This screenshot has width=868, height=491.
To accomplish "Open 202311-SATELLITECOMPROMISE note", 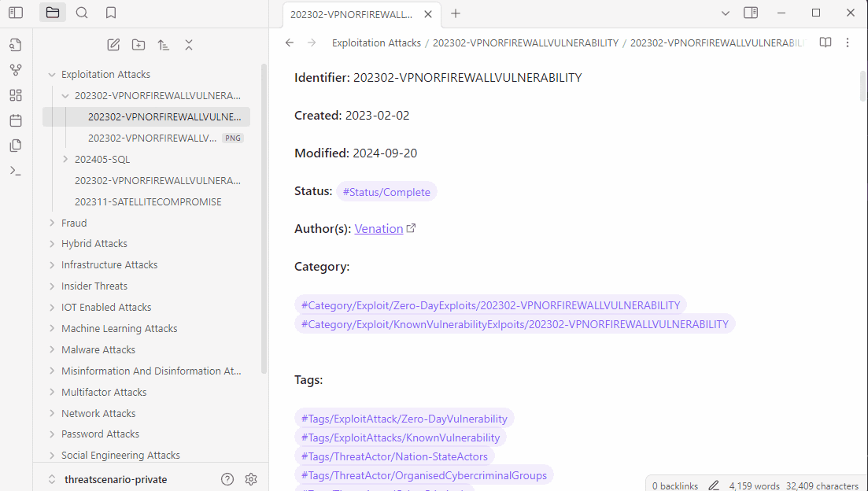I will (148, 202).
